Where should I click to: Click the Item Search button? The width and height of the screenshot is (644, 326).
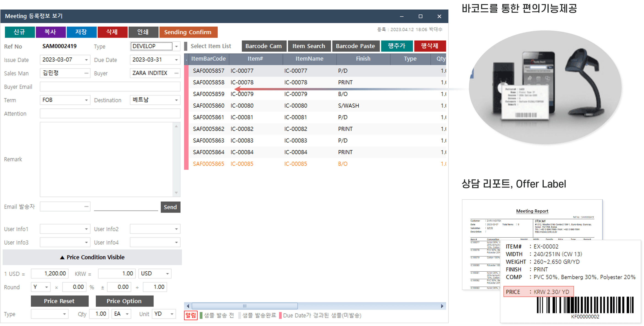tap(309, 46)
